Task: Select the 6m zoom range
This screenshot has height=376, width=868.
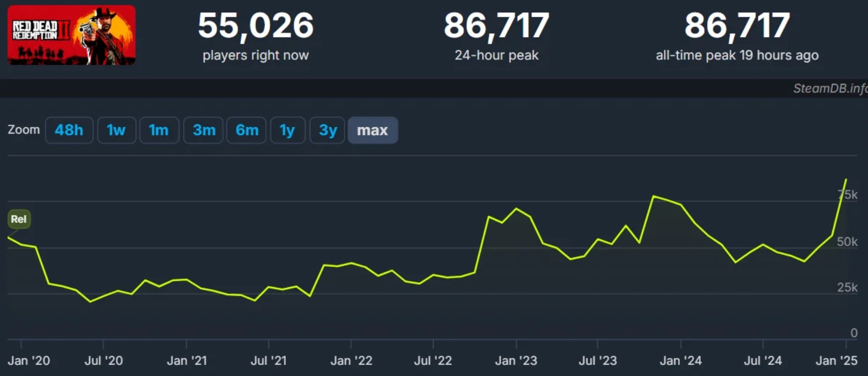Action: coord(246,130)
